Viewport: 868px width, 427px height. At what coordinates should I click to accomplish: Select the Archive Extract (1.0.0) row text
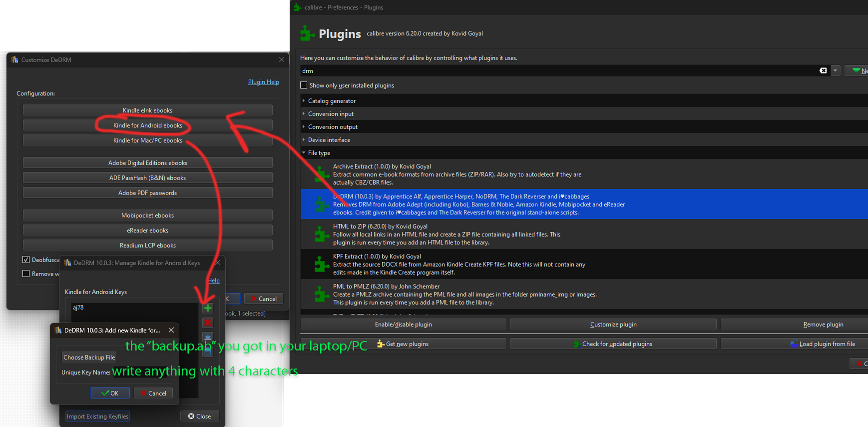tap(457, 174)
